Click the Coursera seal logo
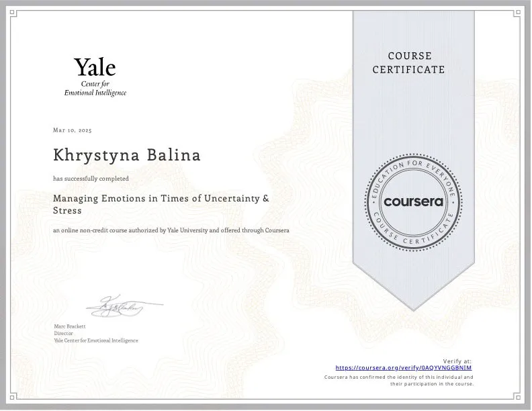 413,202
